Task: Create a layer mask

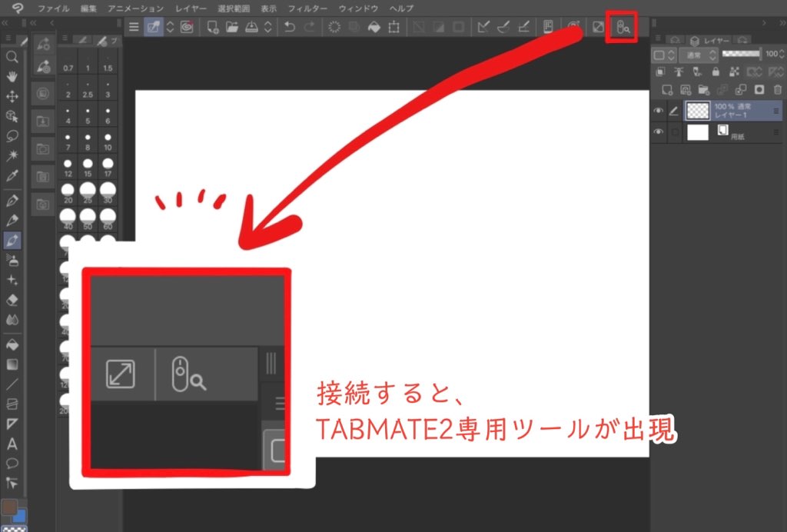Action: (759, 90)
